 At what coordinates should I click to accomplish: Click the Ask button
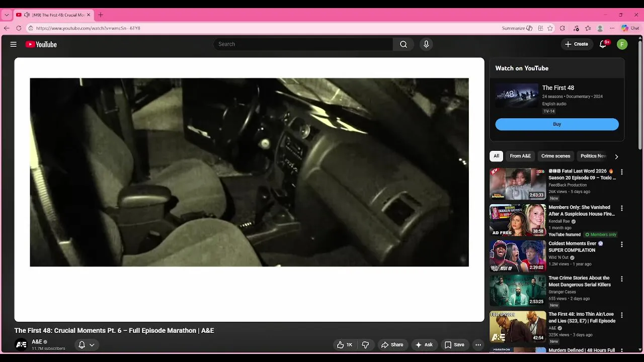pyautogui.click(x=424, y=345)
